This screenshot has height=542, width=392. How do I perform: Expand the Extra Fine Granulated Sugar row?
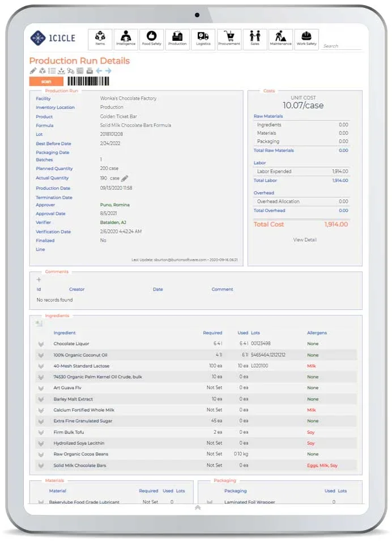click(x=41, y=421)
